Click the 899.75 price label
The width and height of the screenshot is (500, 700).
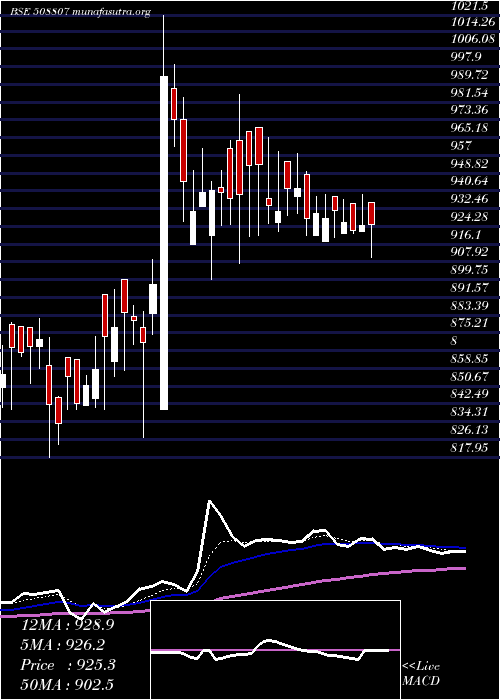tap(469, 270)
